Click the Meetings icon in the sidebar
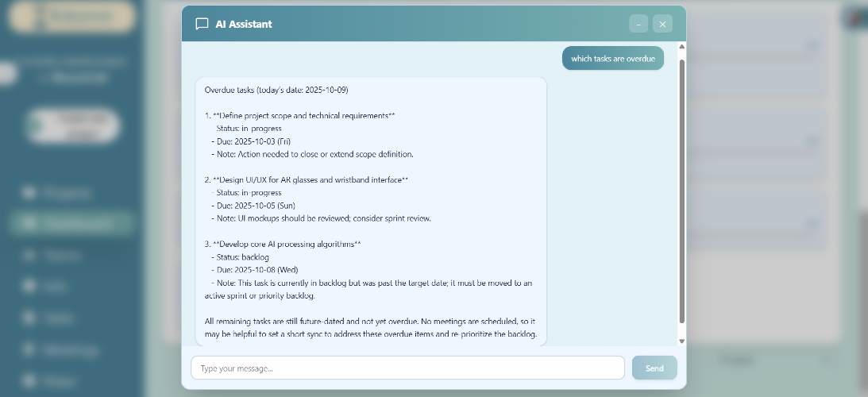This screenshot has width=868, height=397. [x=29, y=349]
